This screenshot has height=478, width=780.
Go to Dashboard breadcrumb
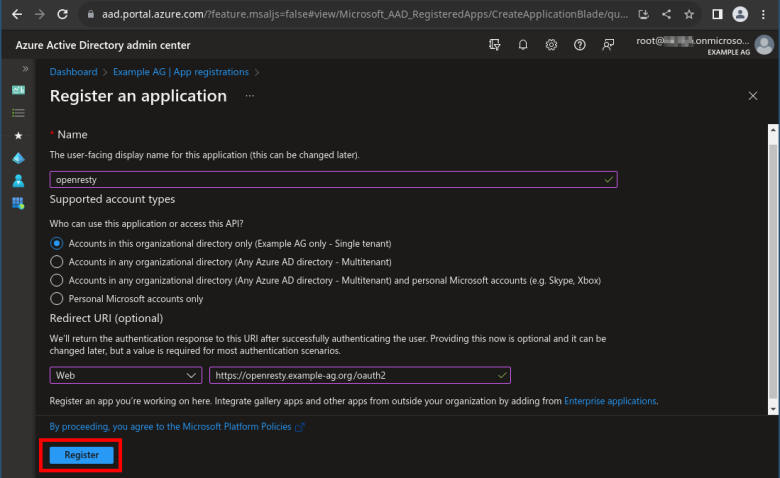coord(73,72)
